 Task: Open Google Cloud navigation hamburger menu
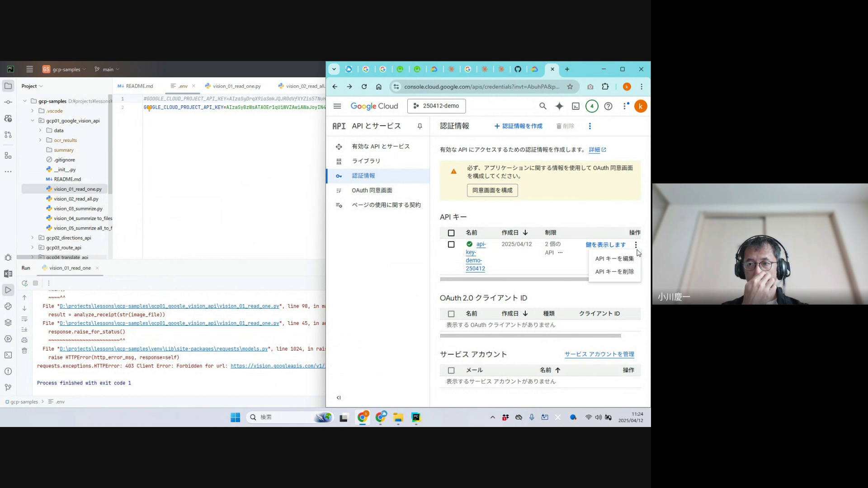[x=337, y=106]
